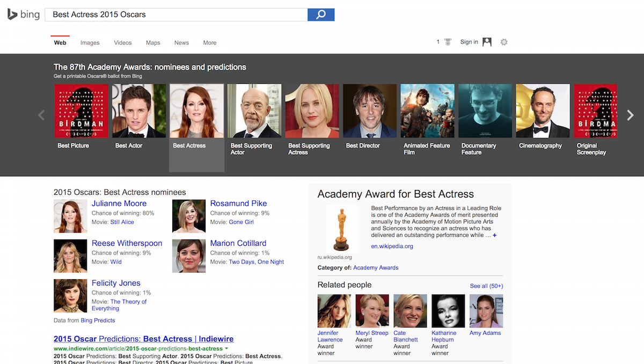The width and height of the screenshot is (644, 364).
Task: Select the Animated Feature Film thumbnail
Action: point(428,111)
